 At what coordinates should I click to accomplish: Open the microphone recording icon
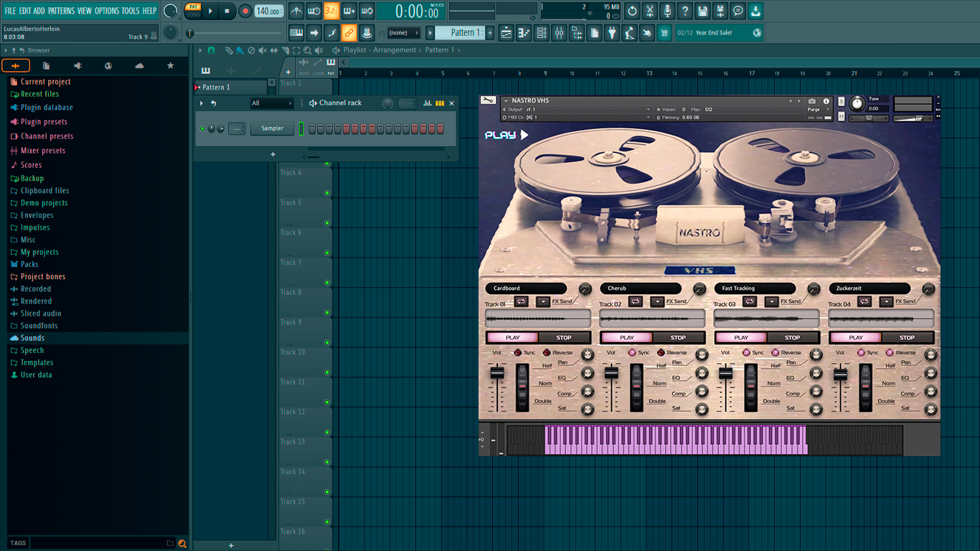coord(667,11)
